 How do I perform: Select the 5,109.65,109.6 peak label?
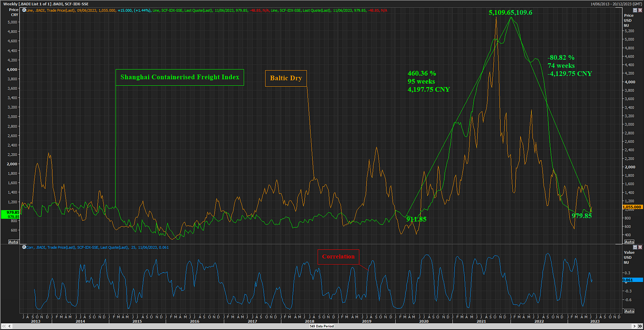[x=510, y=13]
